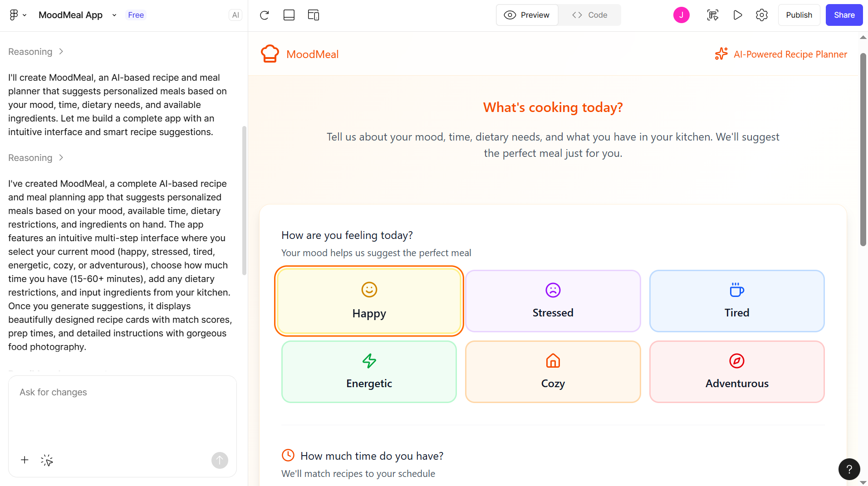Switch to the Preview tab
The image size is (868, 486).
pos(527,15)
